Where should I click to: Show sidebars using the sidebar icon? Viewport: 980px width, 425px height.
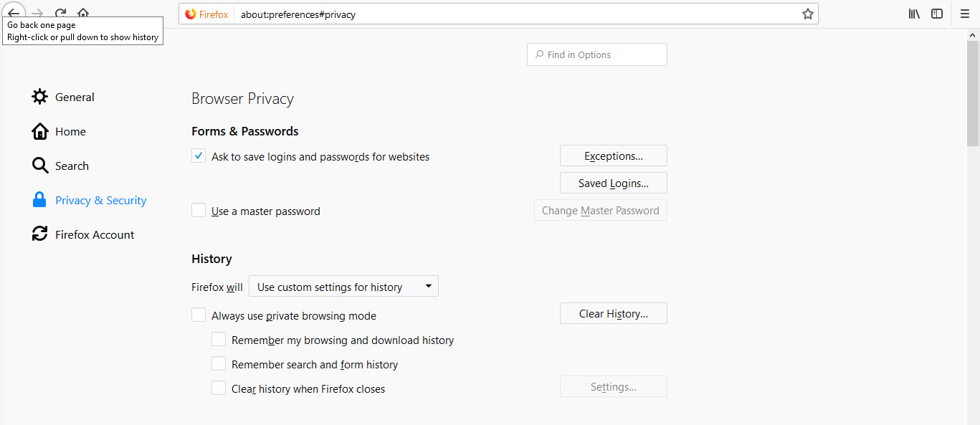(x=937, y=14)
